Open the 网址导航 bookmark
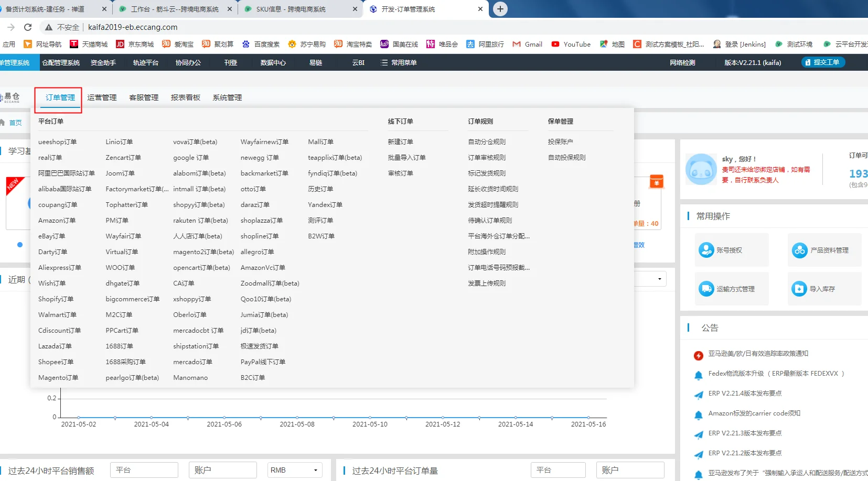 (x=42, y=44)
